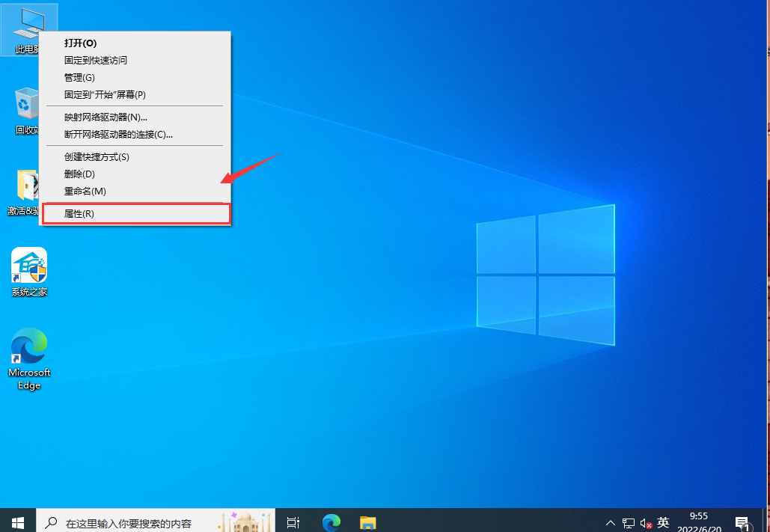Open the Windows Start menu

[x=17, y=522]
